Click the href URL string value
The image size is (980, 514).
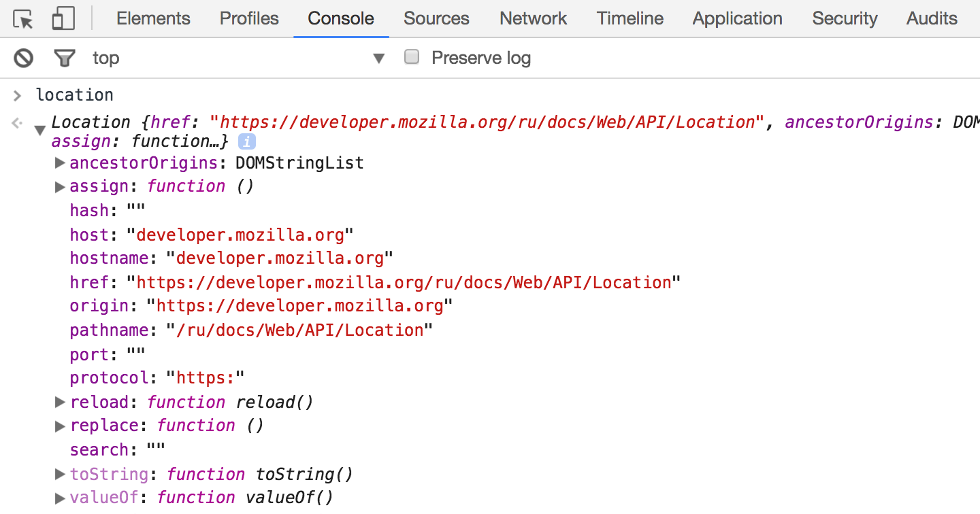click(404, 283)
